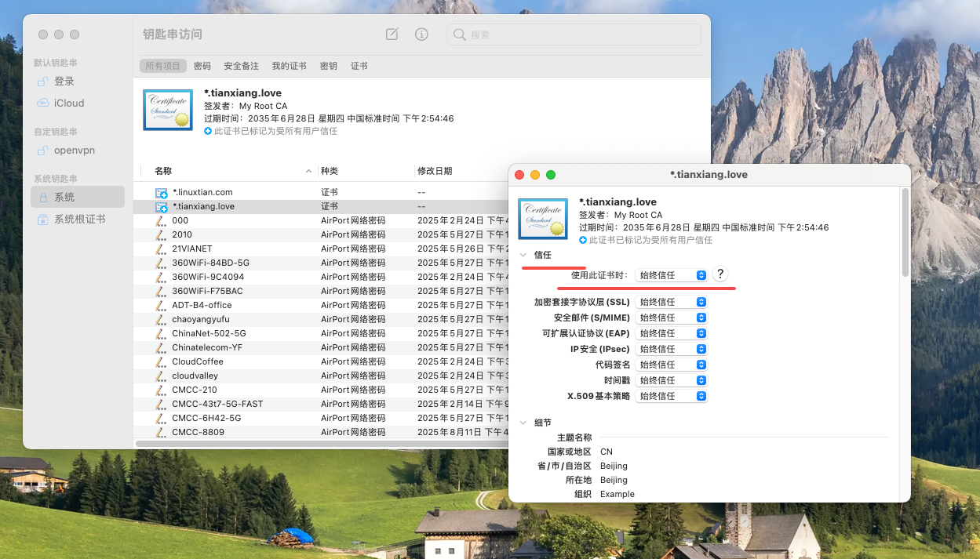
Task: Click the lock icon beside 系统 keychain
Action: [43, 198]
